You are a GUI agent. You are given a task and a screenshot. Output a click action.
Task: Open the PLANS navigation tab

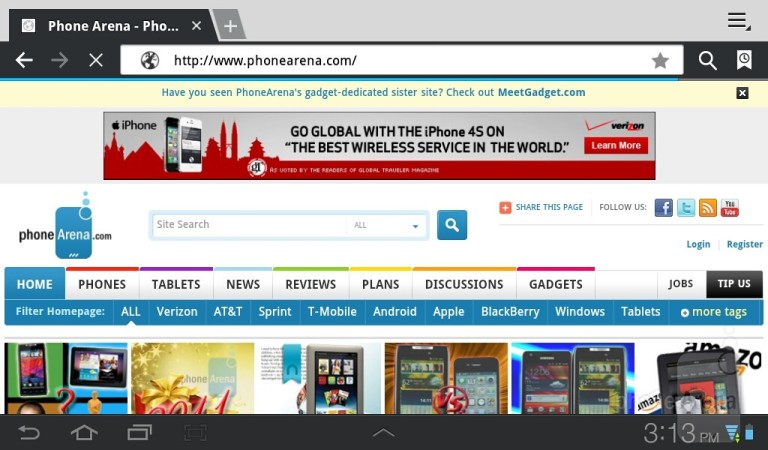[381, 284]
